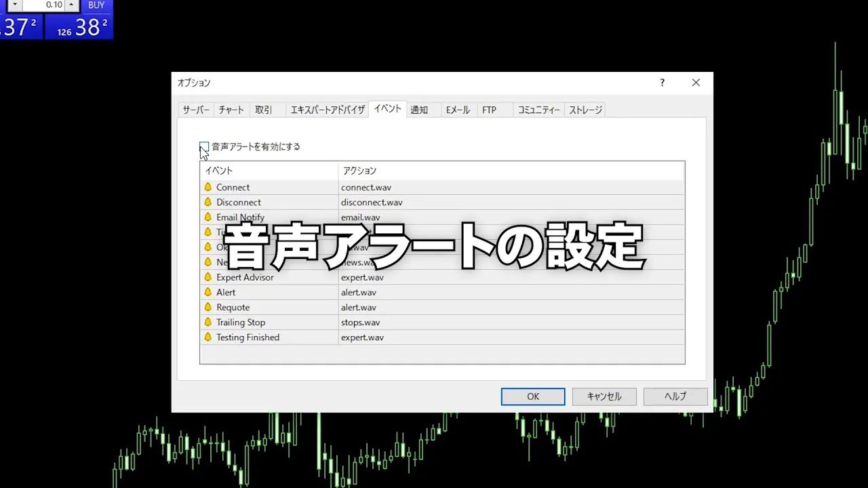868x488 pixels.
Task: Open the コミュニティー tab
Action: pyautogui.click(x=539, y=110)
